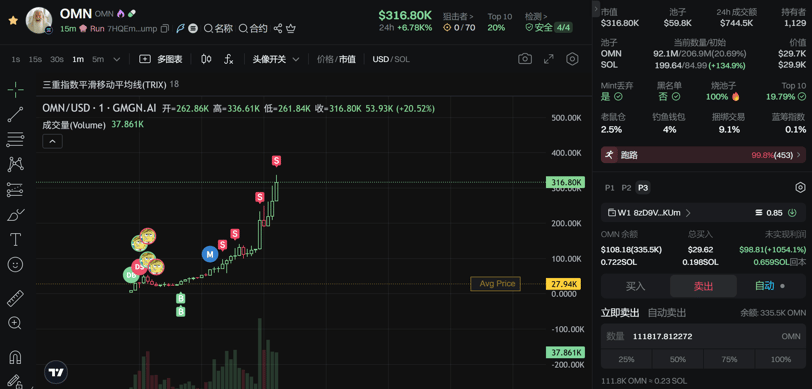Click the green pill icon beside OMN
This screenshot has height=389, width=812.
132,13
